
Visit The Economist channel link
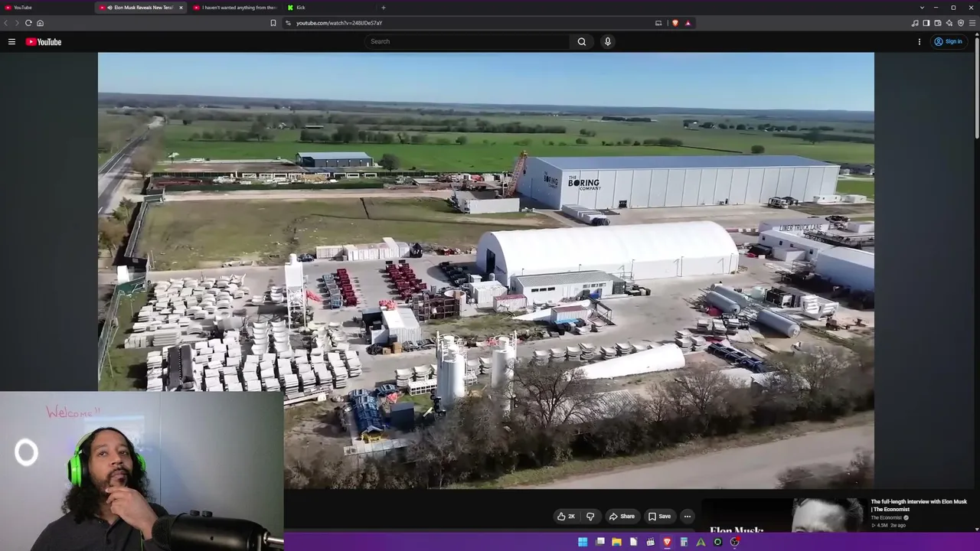(887, 517)
